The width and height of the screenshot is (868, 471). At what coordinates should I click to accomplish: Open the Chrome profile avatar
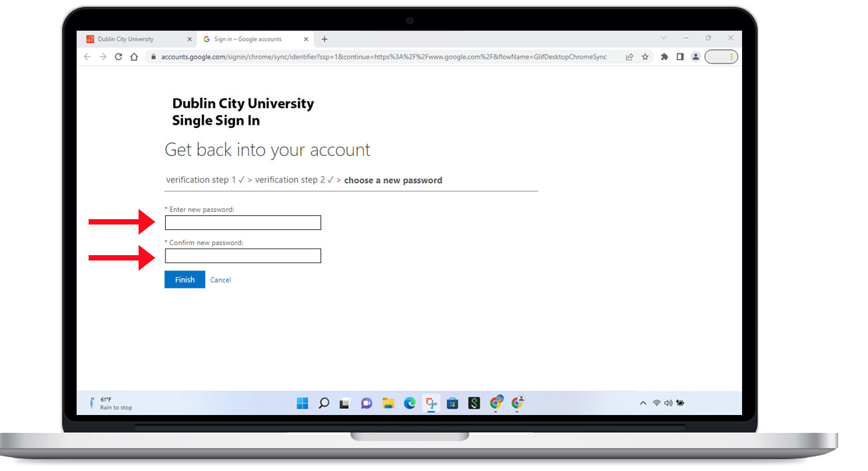(x=695, y=57)
